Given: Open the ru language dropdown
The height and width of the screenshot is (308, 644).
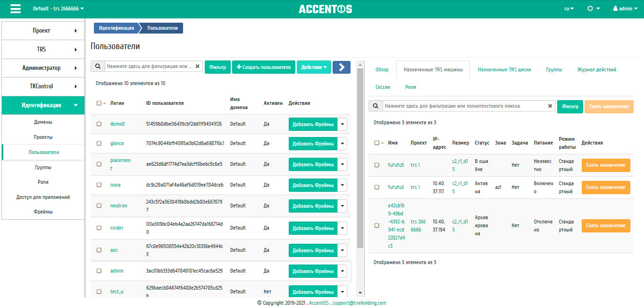Looking at the screenshot, I should (569, 9).
